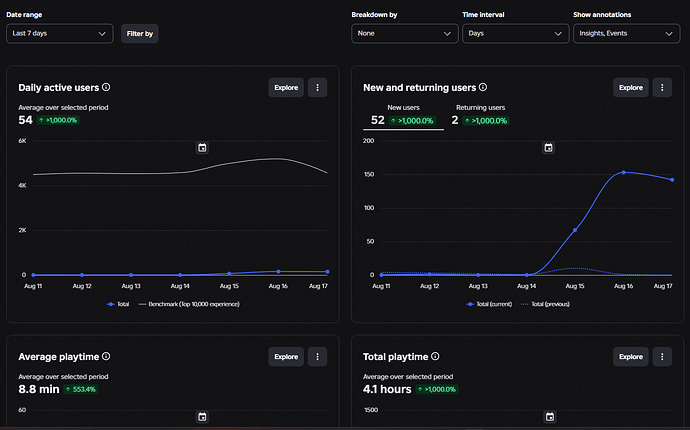Open New and returning users three-dot menu
This screenshot has width=690, height=430.
point(662,88)
